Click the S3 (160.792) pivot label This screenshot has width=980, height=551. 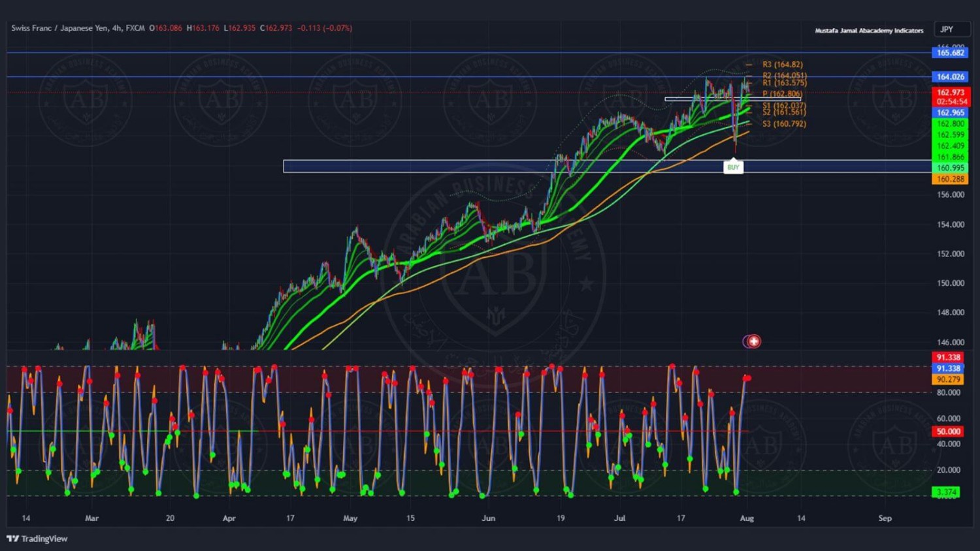[784, 124]
